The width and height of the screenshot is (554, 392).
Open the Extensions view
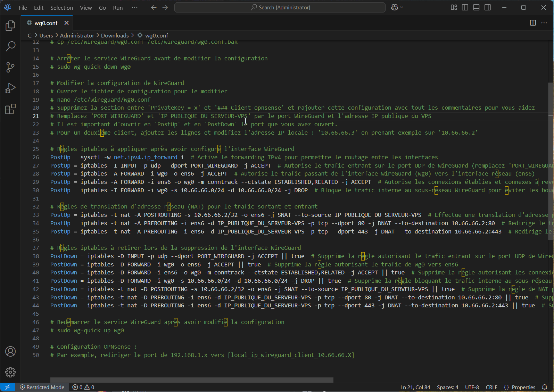pyautogui.click(x=10, y=109)
